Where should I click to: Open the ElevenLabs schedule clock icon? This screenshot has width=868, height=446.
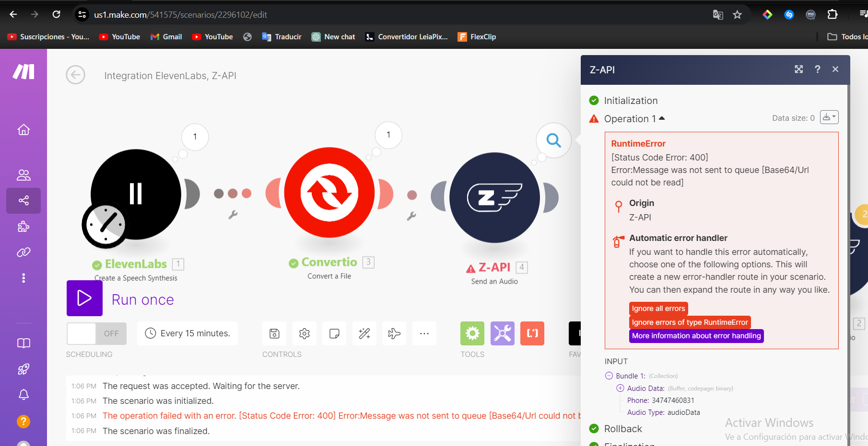click(x=106, y=225)
